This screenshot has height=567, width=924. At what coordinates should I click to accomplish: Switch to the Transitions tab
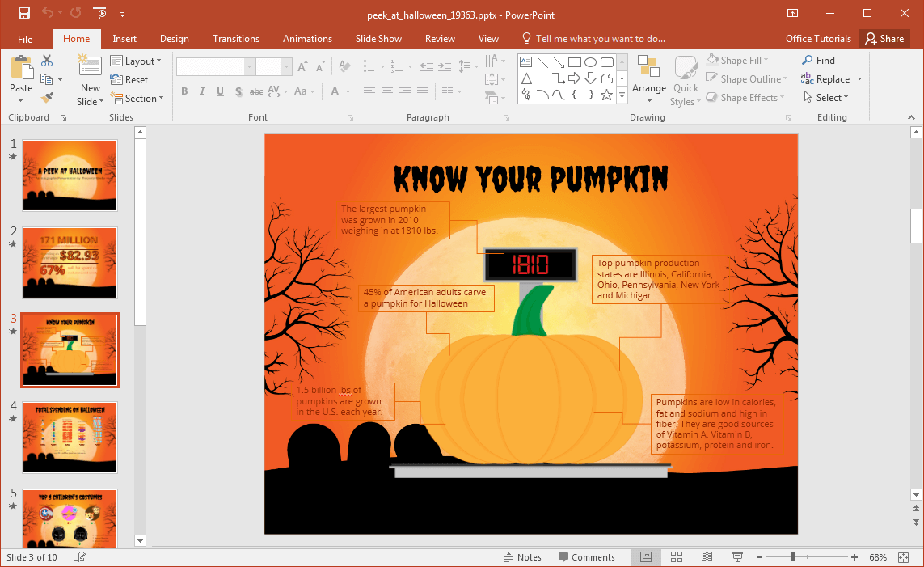[x=235, y=38]
